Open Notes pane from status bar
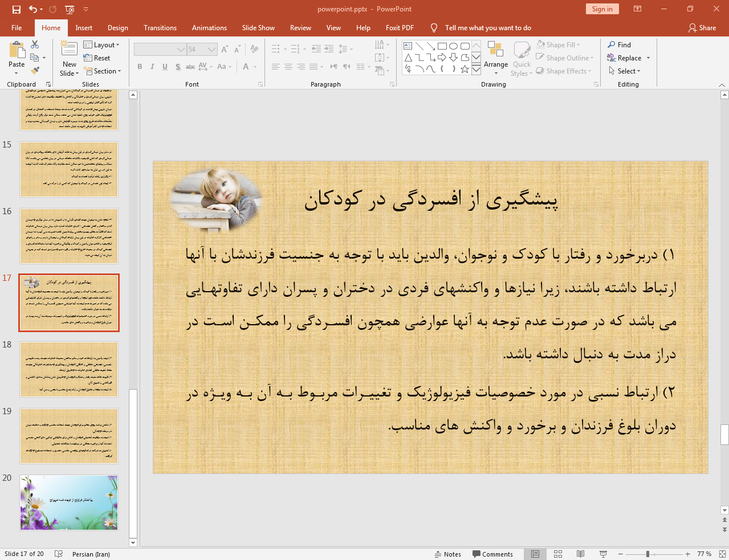Image resolution: width=729 pixels, height=560 pixels. [x=448, y=554]
